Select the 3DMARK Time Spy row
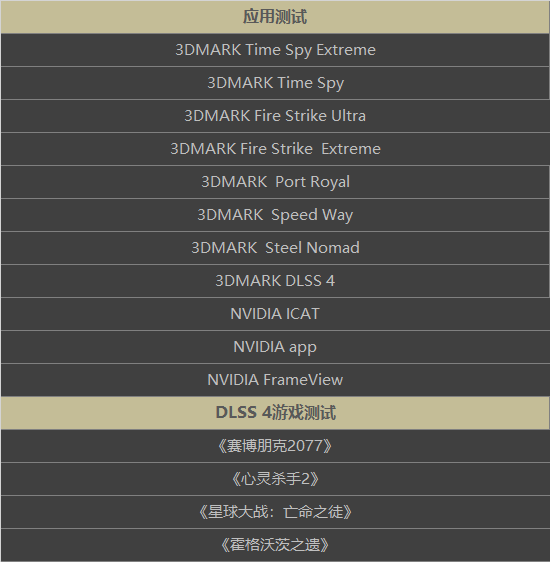Image resolution: width=550 pixels, height=562 pixels. point(275,83)
